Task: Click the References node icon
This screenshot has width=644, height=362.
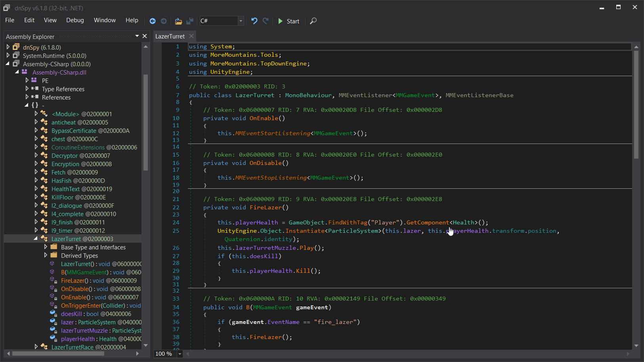Action: pos(35,97)
